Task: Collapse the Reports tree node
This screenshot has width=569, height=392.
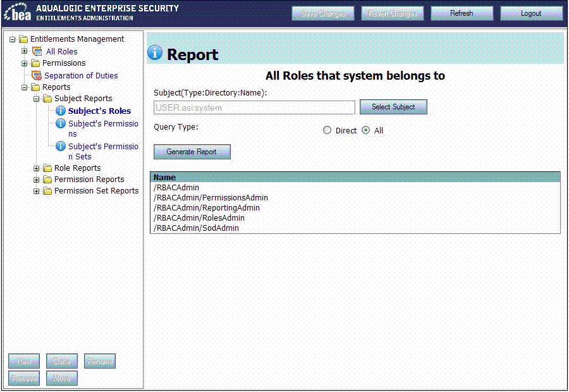Action: [24, 87]
